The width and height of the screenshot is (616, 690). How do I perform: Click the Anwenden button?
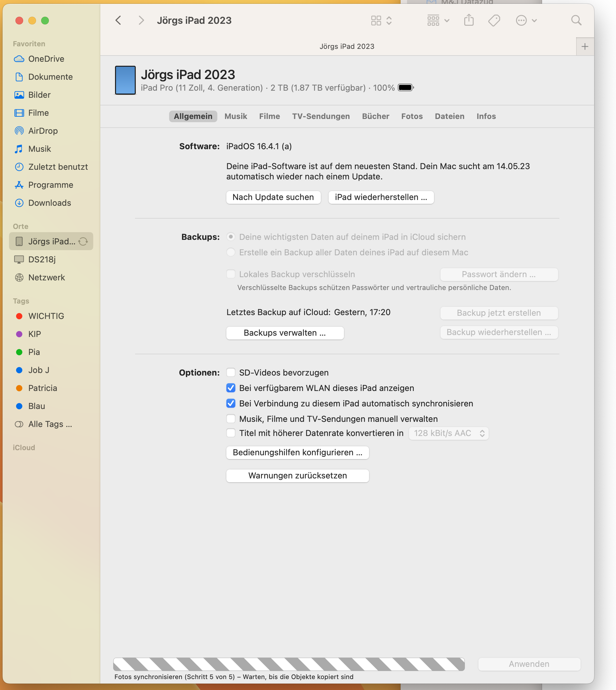pos(529,664)
